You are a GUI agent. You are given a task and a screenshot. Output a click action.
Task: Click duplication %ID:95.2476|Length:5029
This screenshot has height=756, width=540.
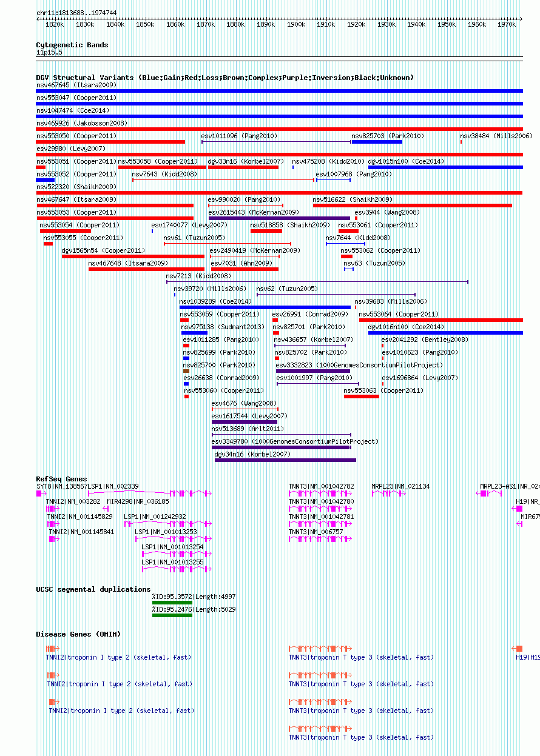(x=194, y=609)
